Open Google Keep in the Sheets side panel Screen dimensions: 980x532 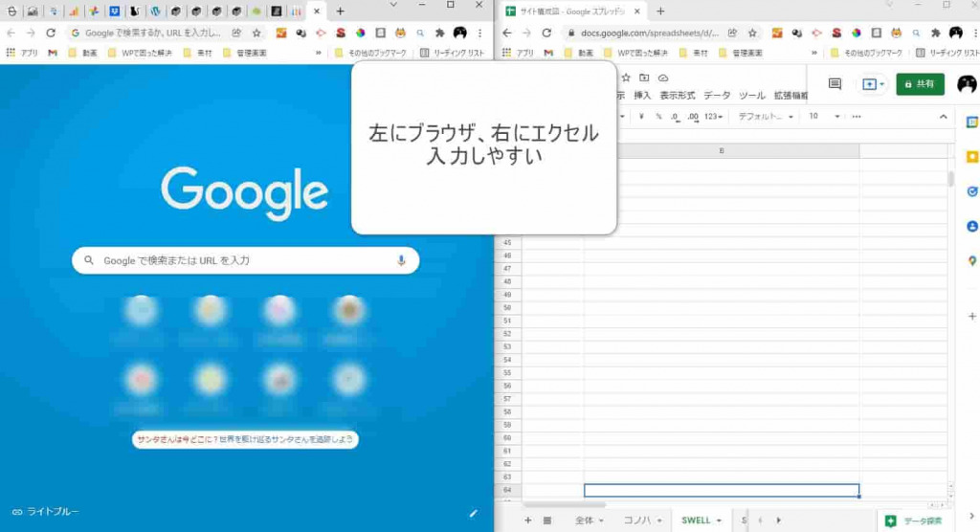click(x=972, y=157)
